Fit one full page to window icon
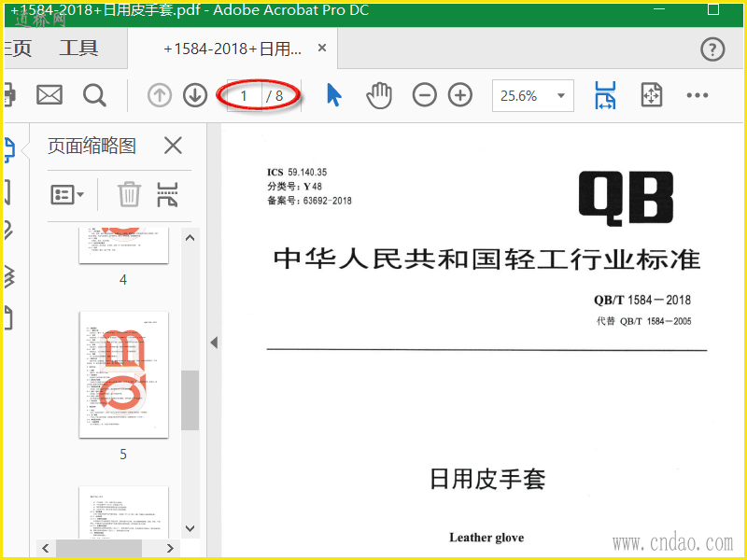The image size is (747, 560). click(x=651, y=95)
